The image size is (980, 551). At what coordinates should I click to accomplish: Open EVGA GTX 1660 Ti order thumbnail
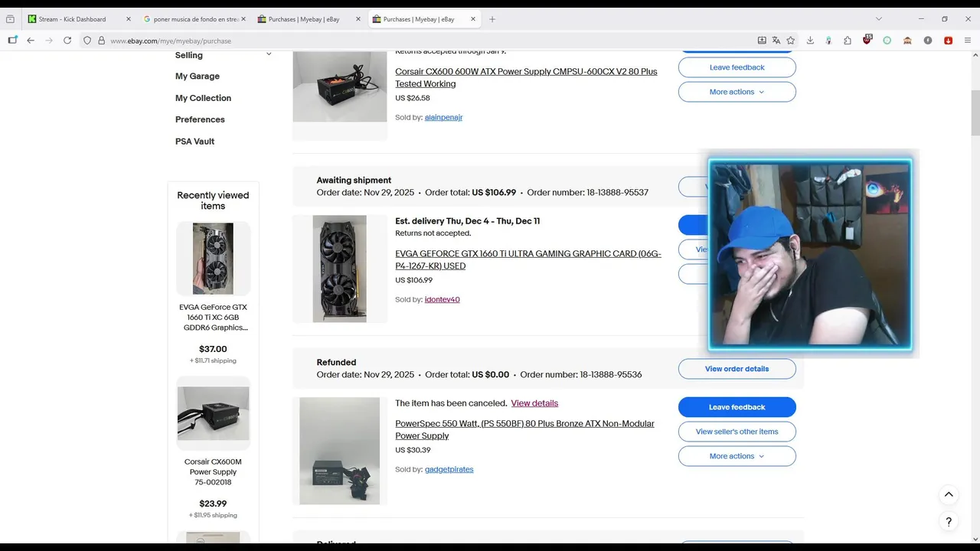click(x=340, y=269)
